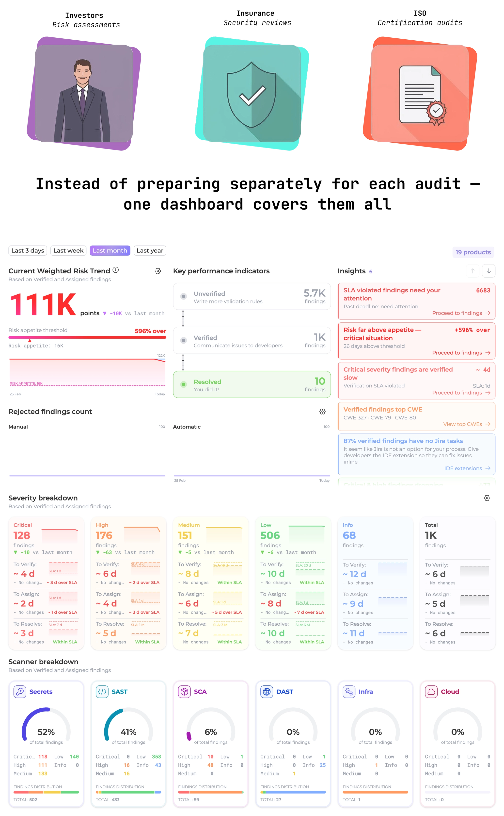Switch to Last year time range
The image size is (504, 816).
click(x=150, y=250)
